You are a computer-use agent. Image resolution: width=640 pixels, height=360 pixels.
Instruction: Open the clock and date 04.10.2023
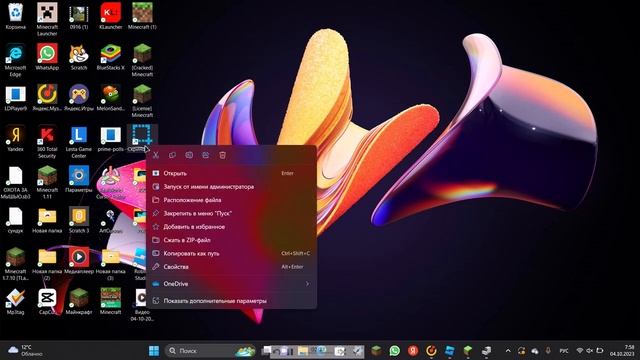click(x=622, y=351)
